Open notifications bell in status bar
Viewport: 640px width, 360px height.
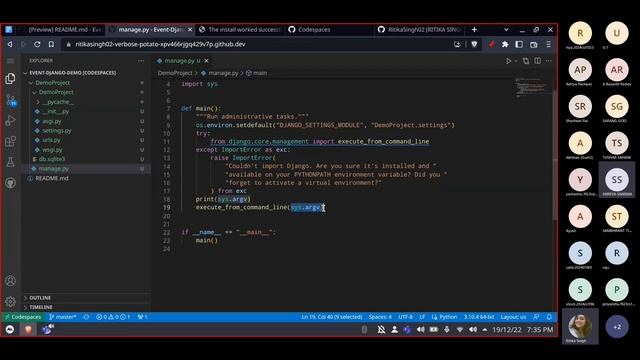[549, 317]
